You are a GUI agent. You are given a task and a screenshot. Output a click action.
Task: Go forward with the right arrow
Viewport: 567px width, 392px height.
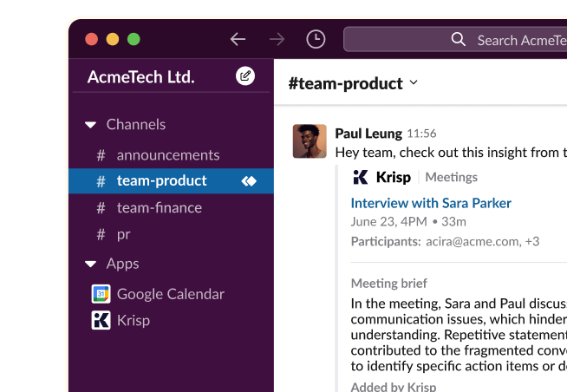coord(277,39)
